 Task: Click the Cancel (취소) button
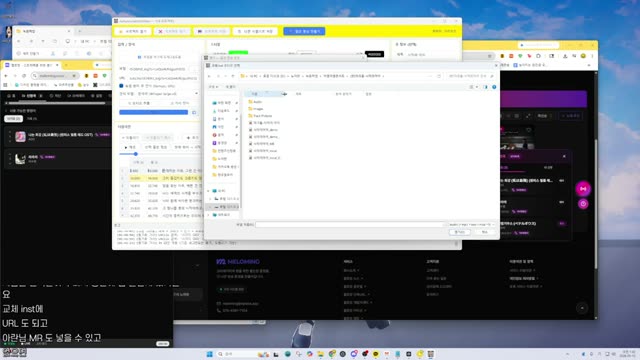coord(484,232)
